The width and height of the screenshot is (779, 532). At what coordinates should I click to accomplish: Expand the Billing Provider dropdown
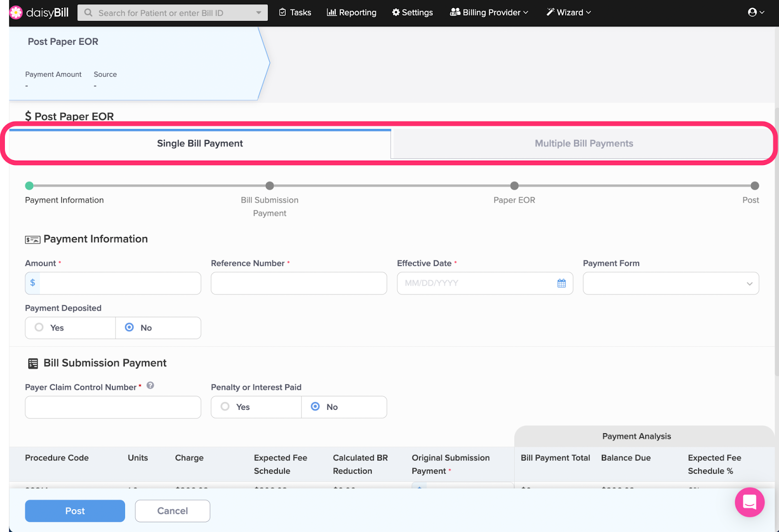(489, 12)
